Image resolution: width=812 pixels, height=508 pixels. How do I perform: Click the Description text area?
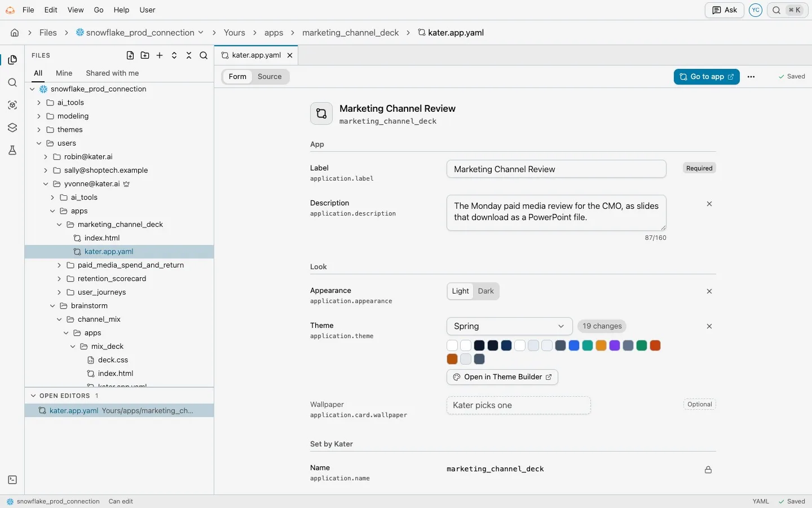pos(557,213)
